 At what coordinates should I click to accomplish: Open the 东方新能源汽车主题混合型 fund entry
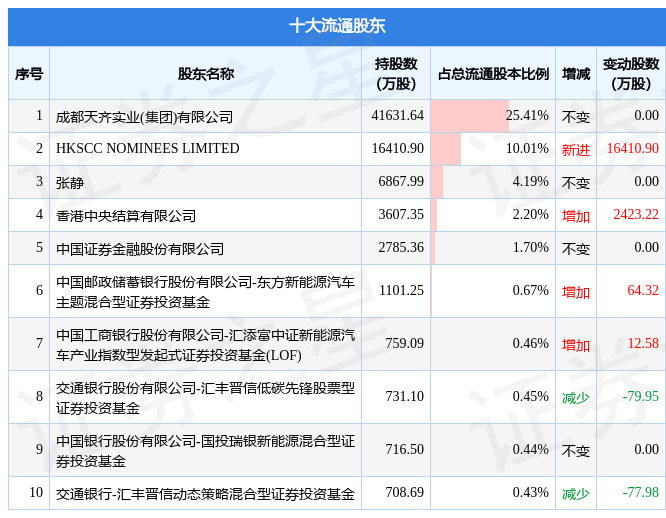pos(205,292)
